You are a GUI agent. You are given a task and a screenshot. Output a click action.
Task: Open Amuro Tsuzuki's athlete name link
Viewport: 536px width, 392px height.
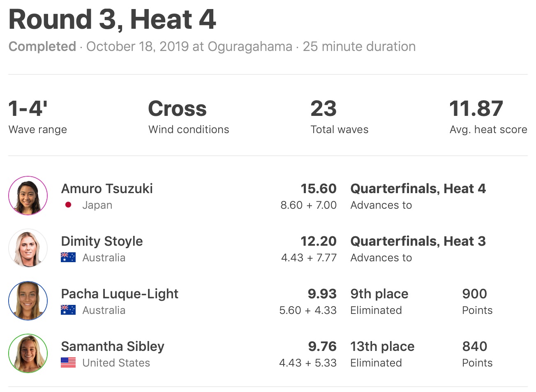pos(107,189)
